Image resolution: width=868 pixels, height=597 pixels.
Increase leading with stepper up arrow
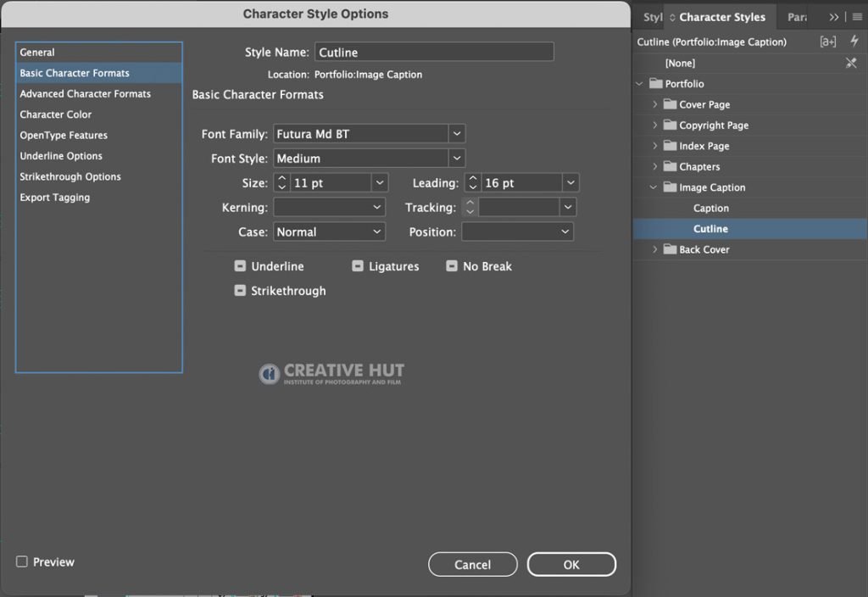[x=473, y=178]
